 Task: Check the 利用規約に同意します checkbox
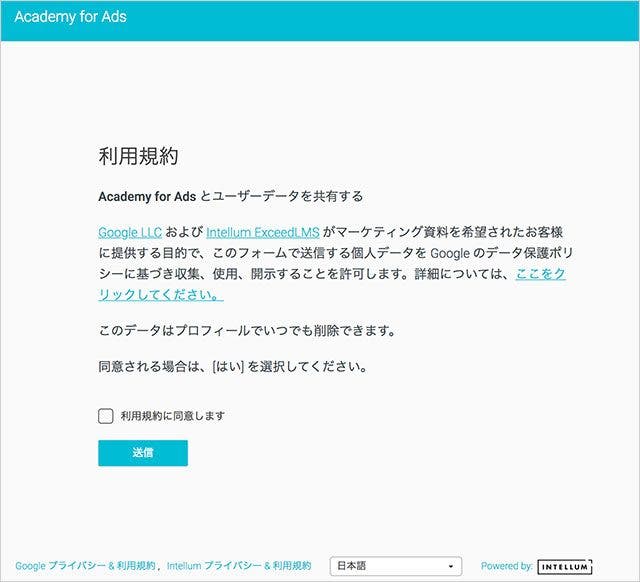(x=106, y=416)
